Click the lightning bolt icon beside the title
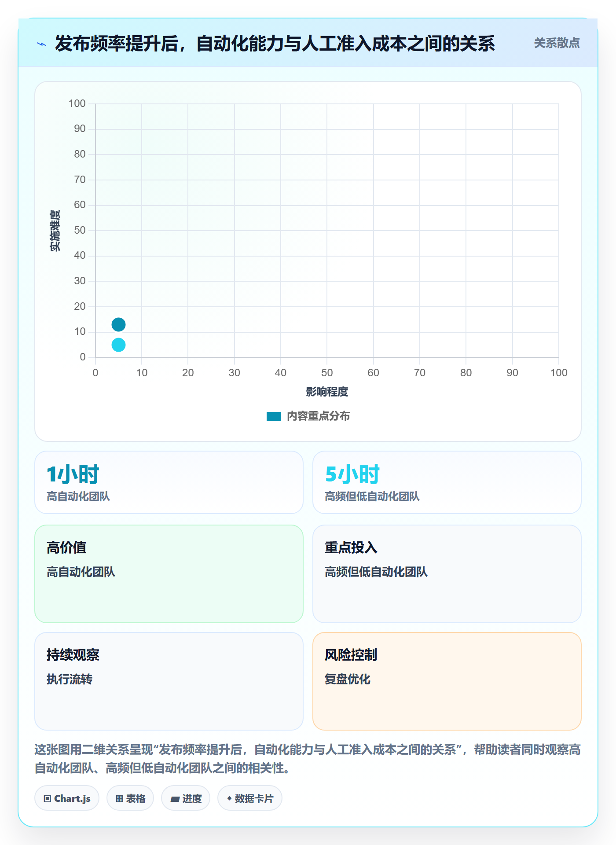This screenshot has width=616, height=845. tap(42, 44)
